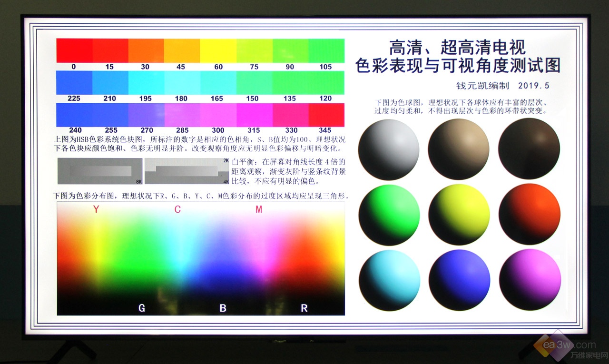Click the hue 345 crimson color block
The height and width of the screenshot is (364, 609).
(x=326, y=115)
